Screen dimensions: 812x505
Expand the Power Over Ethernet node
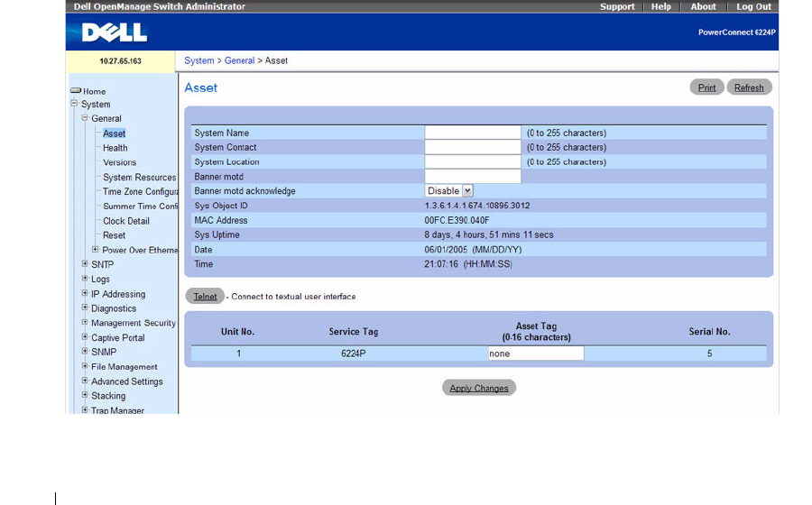click(96, 250)
